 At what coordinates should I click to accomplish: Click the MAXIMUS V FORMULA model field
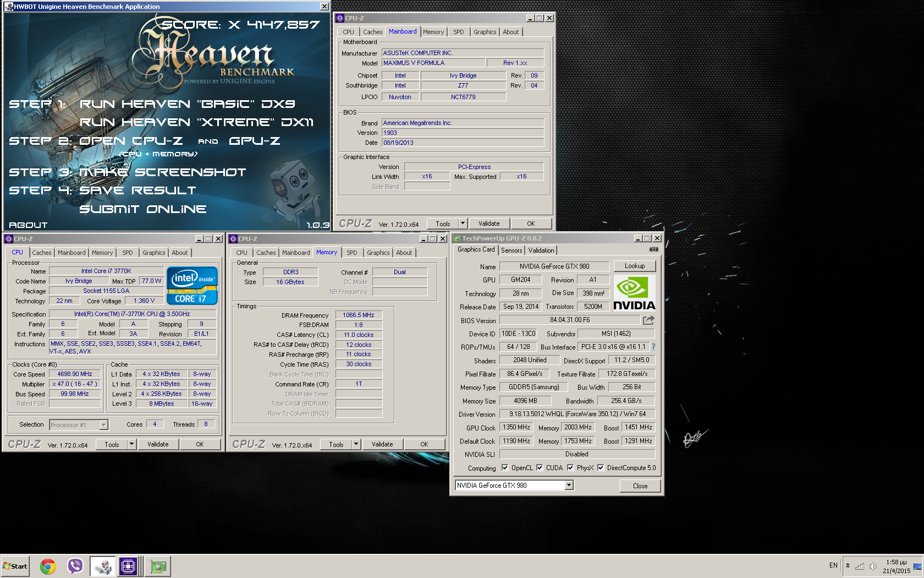click(x=433, y=63)
